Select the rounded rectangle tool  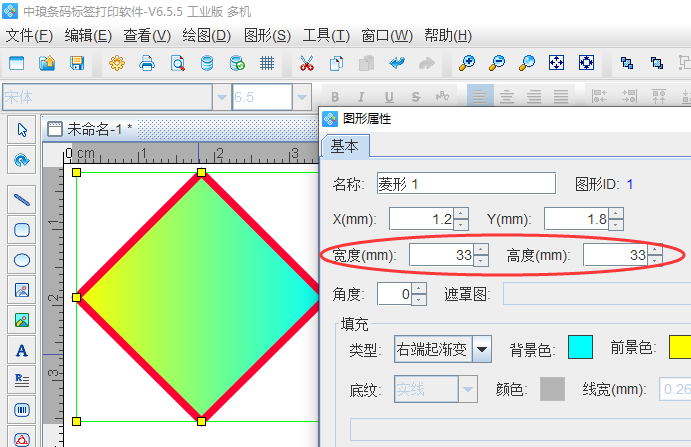(x=22, y=229)
